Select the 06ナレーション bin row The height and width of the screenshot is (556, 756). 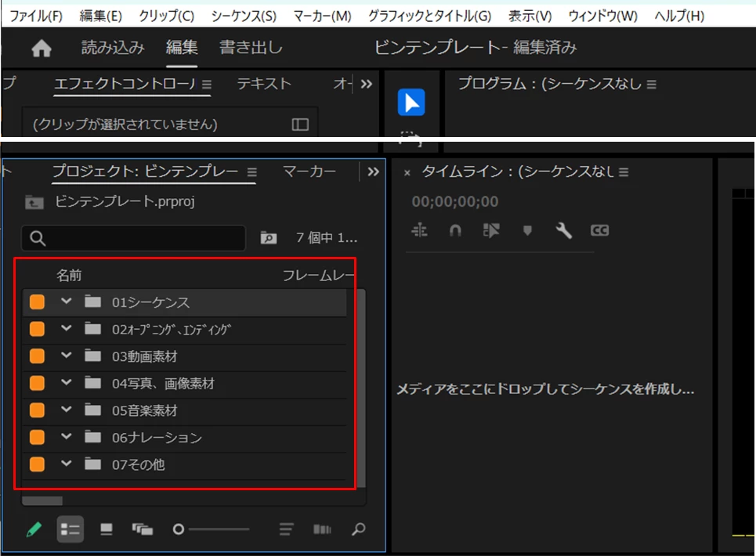[x=185, y=438]
